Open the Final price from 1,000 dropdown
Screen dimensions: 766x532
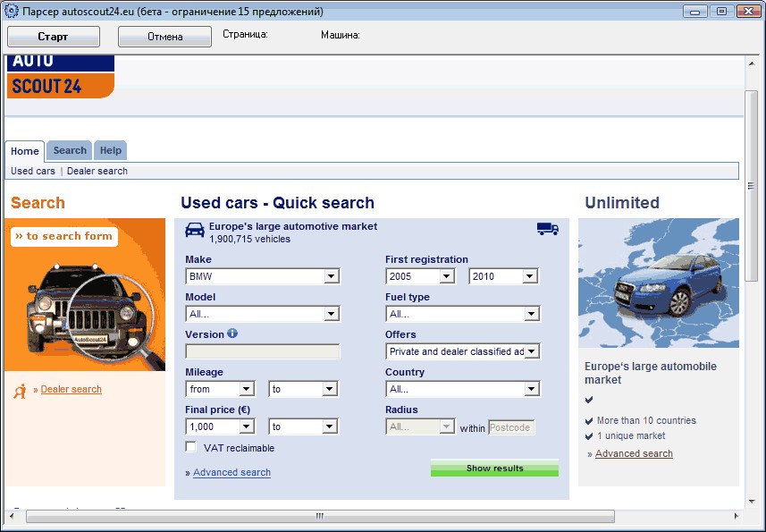point(220,427)
